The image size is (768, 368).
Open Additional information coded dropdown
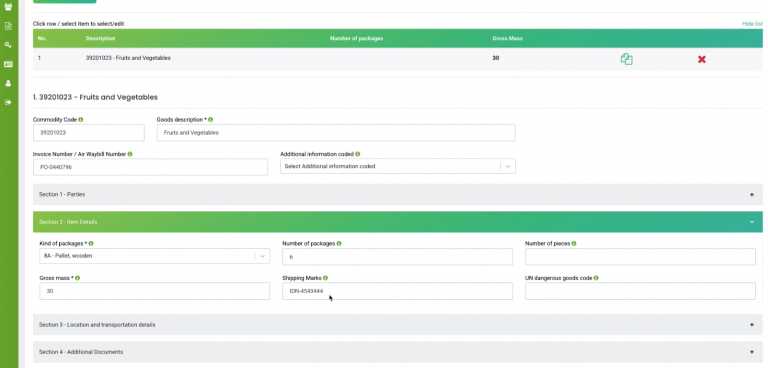(398, 167)
